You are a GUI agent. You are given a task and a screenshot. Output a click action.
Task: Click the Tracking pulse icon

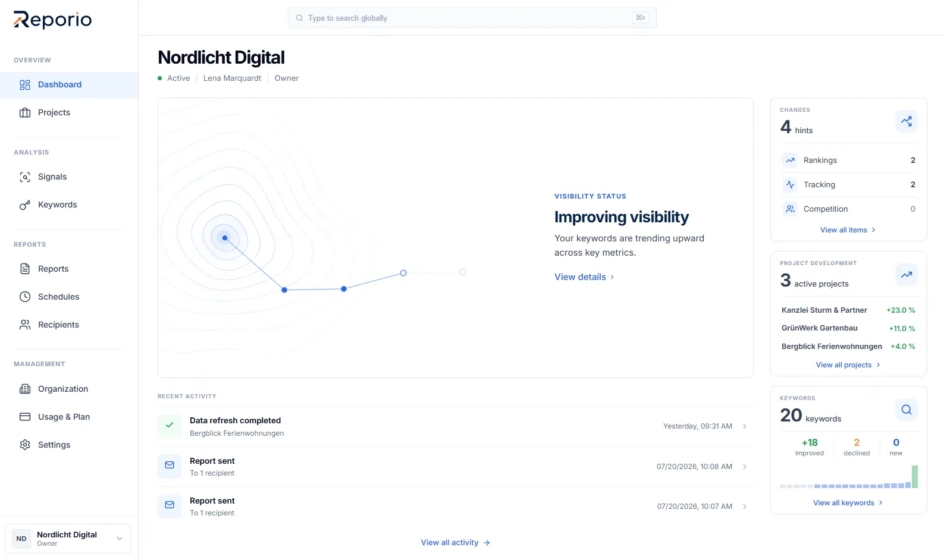pyautogui.click(x=790, y=185)
